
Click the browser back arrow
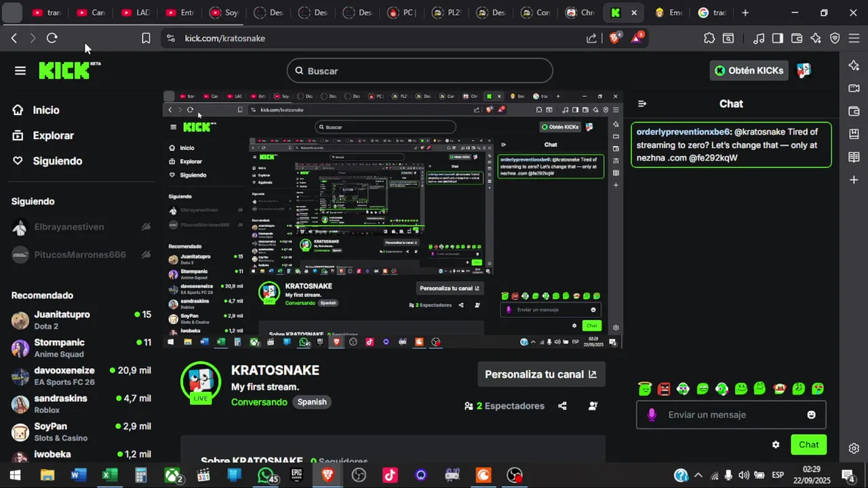[x=14, y=39]
